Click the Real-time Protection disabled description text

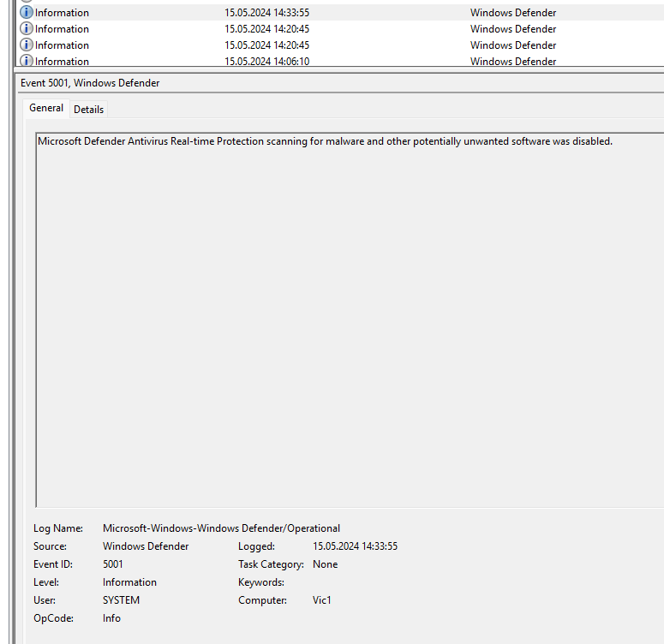coord(325,141)
